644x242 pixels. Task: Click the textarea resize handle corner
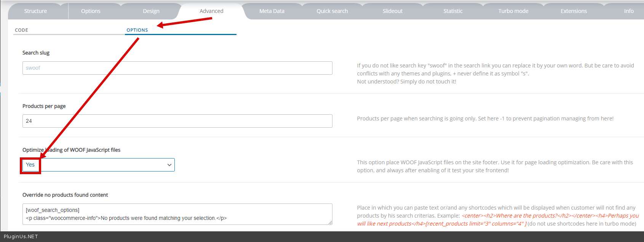click(x=330, y=222)
